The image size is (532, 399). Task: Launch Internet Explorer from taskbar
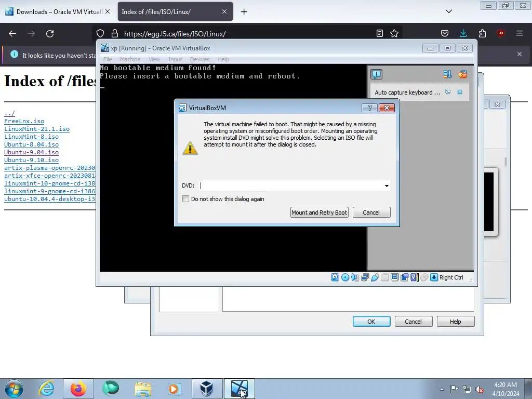coord(46,389)
